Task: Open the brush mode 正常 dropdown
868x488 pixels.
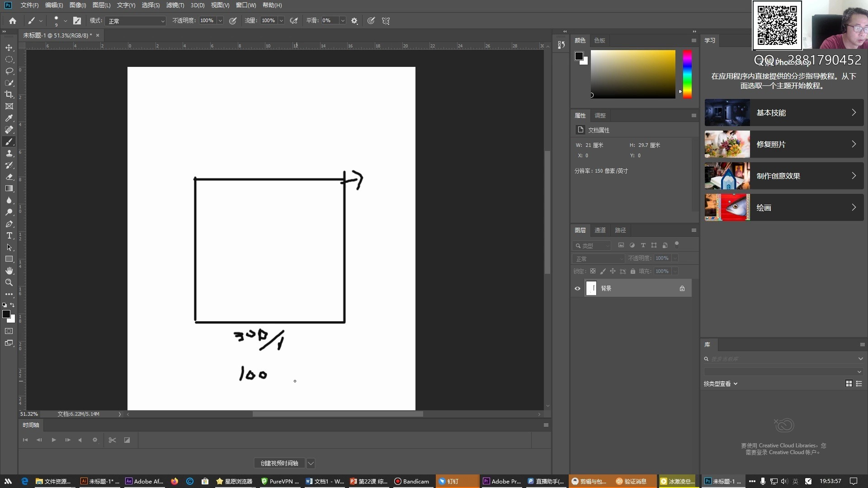Action: pyautogui.click(x=136, y=21)
